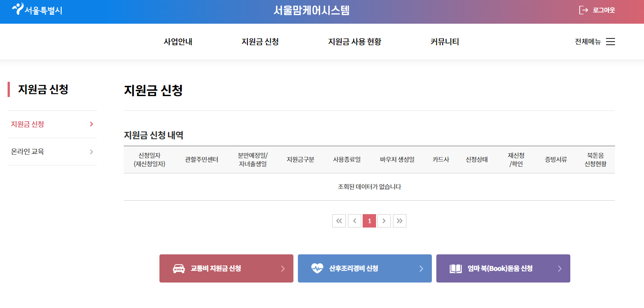644x308 pixels.
Task: Click the red-barred 지원금 신청 sidebar title
Action: [43, 89]
